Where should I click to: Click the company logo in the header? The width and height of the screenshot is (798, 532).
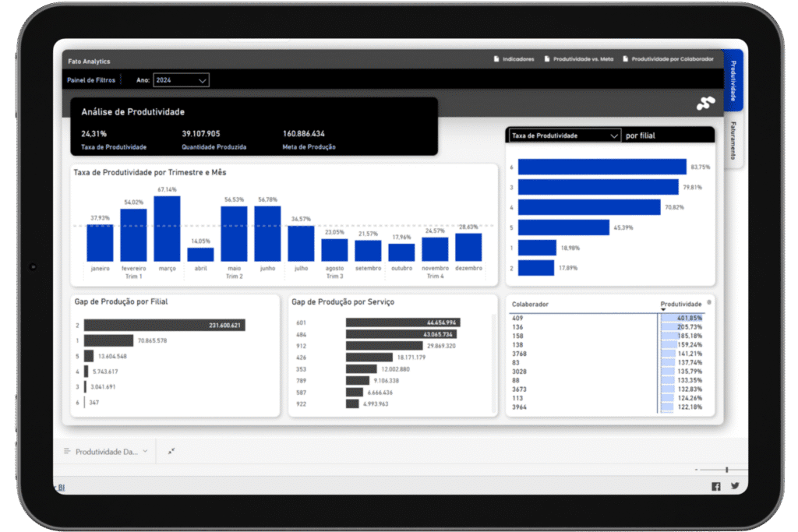pyautogui.click(x=705, y=104)
